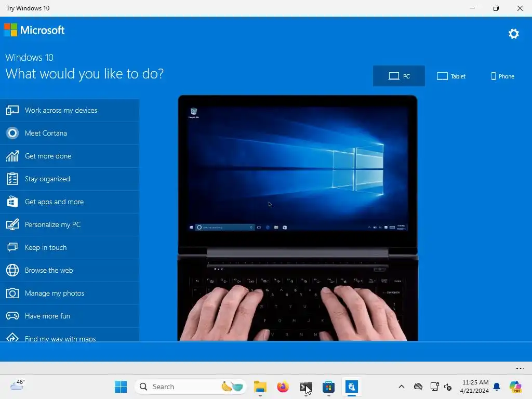532x399 pixels.
Task: Open the Get more done topic
Action: coord(70,156)
